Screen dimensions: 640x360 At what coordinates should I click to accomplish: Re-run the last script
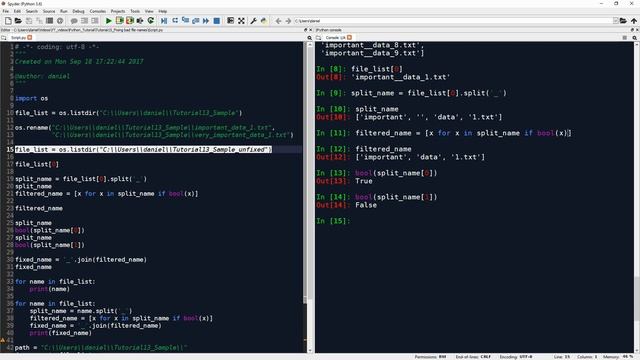pos(151,20)
